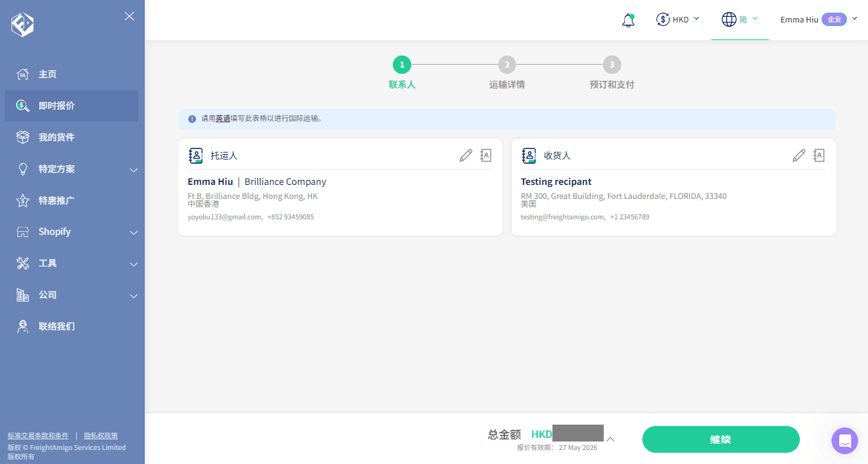
Task: Click shipper name Emma Hiu
Action: click(210, 181)
